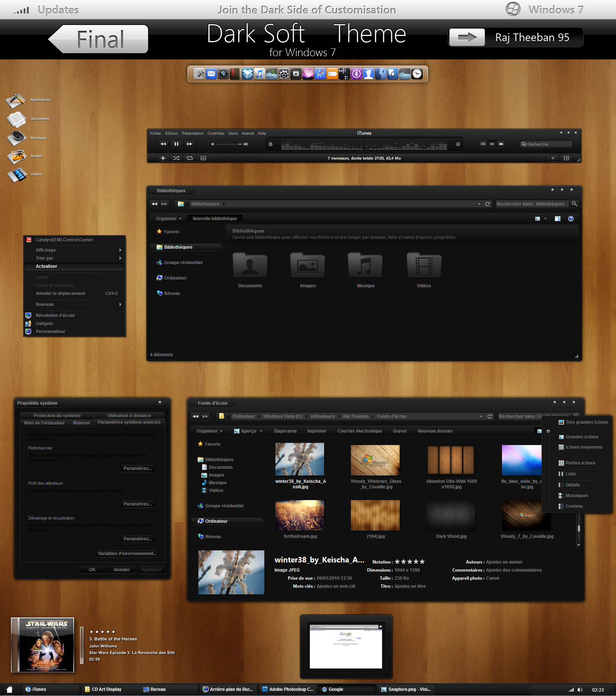Open Gadgets from the context menu
The image size is (616, 696).
pos(74,324)
